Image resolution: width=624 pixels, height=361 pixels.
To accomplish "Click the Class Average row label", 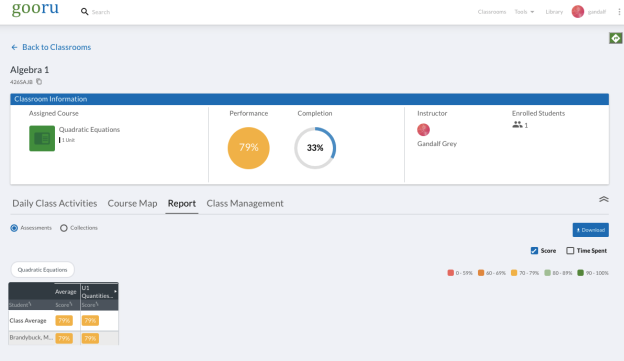I will click(x=28, y=320).
